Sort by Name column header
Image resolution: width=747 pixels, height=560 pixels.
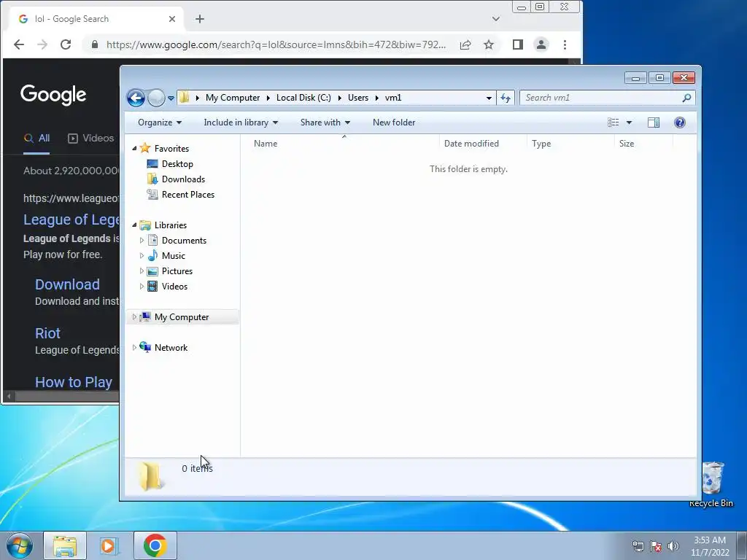[266, 144]
